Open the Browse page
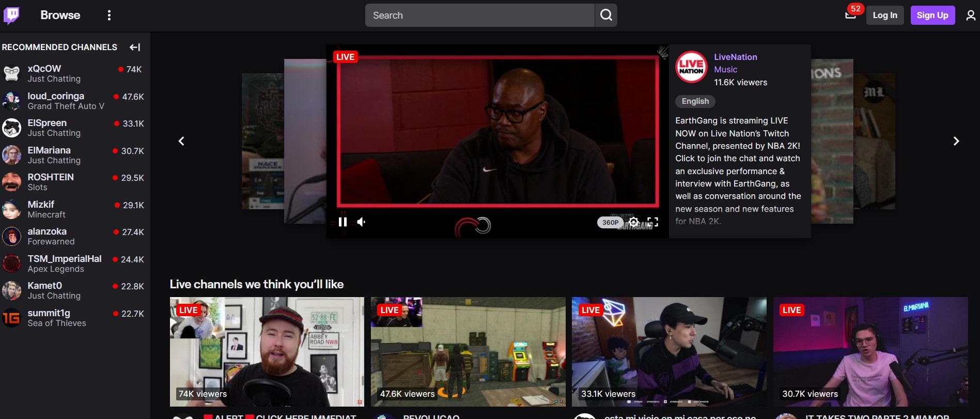Viewport: 980px width, 419px height. (60, 15)
